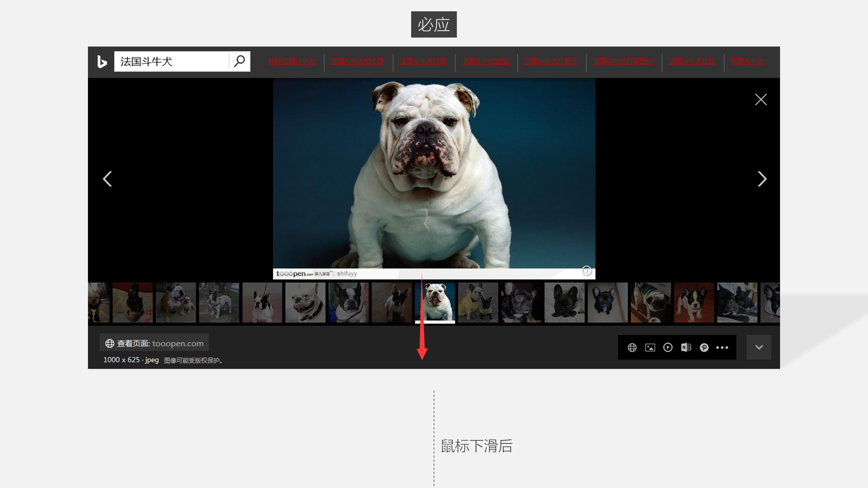This screenshot has height=488, width=868.
Task: Pin image with the Pinterest icon
Action: pos(704,347)
